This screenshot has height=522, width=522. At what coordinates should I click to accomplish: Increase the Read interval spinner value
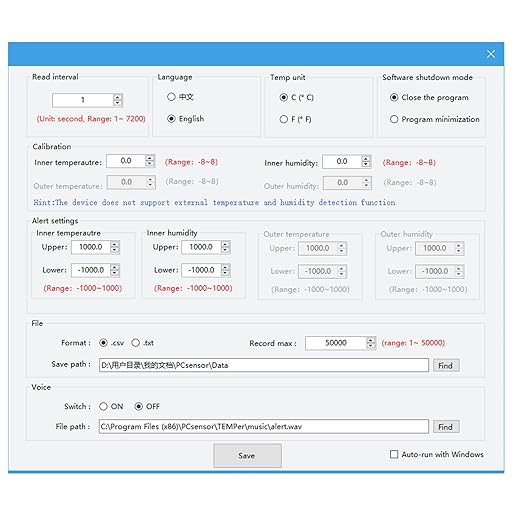click(117, 97)
